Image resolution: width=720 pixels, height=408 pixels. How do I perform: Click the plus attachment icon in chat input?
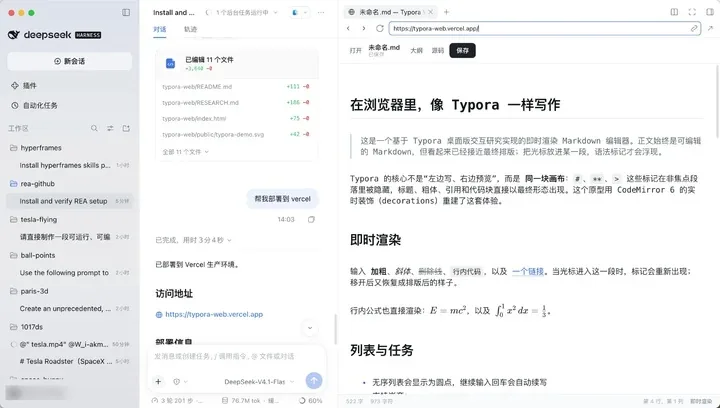point(158,381)
